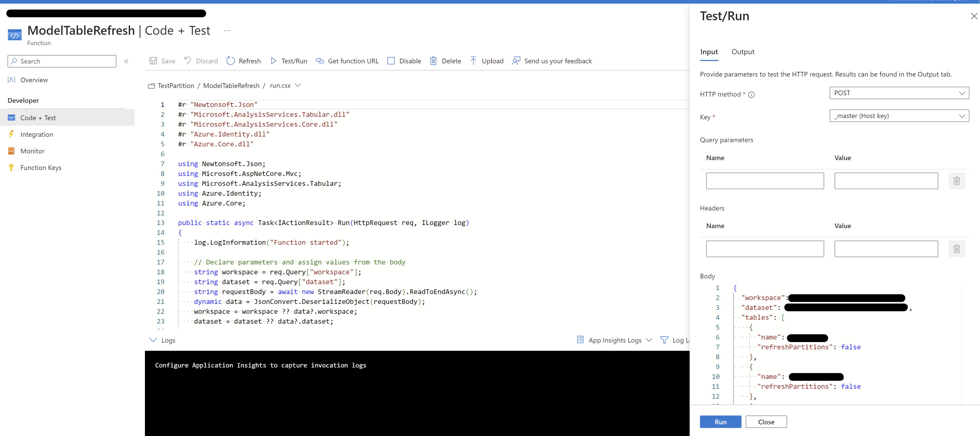Click the ModelTableRefresh function code icon
The width and height of the screenshot is (980, 436).
[15, 35]
